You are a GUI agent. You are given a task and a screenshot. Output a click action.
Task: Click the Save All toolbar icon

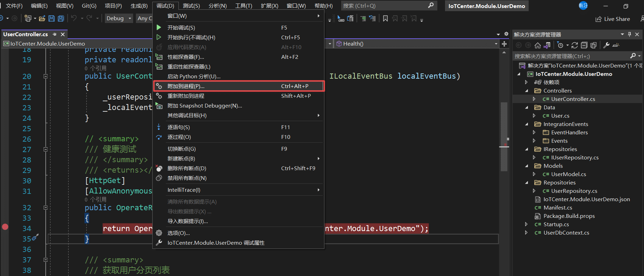click(x=61, y=18)
